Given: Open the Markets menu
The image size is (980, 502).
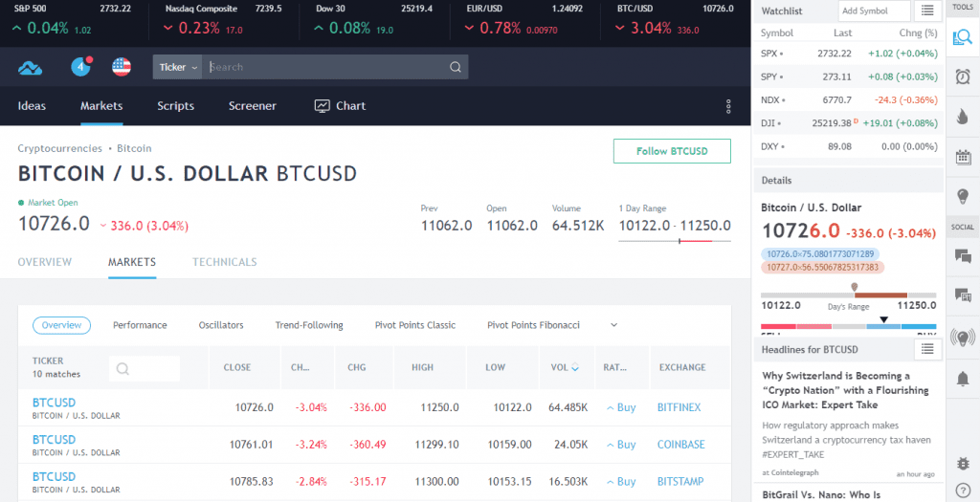Looking at the screenshot, I should coord(101,105).
